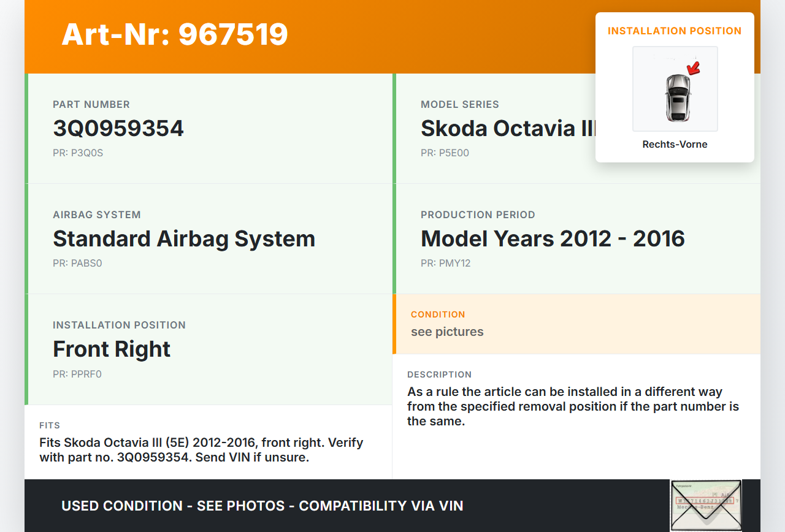Click PR code PABS0 under airbag system
Viewport: 785px width, 532px height.
click(77, 264)
